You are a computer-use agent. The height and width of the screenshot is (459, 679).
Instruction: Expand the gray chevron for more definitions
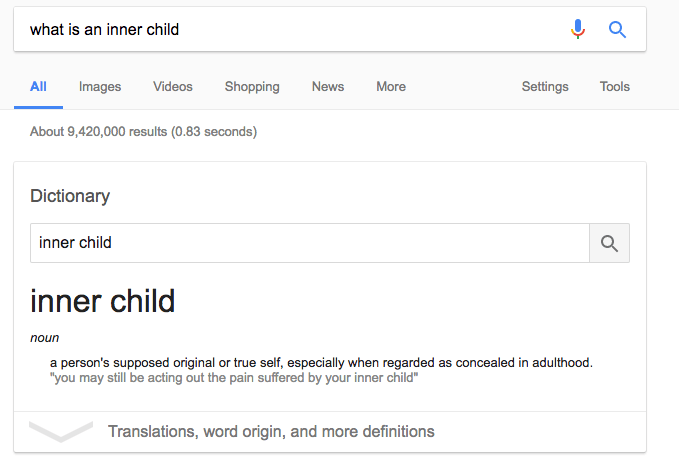point(61,432)
